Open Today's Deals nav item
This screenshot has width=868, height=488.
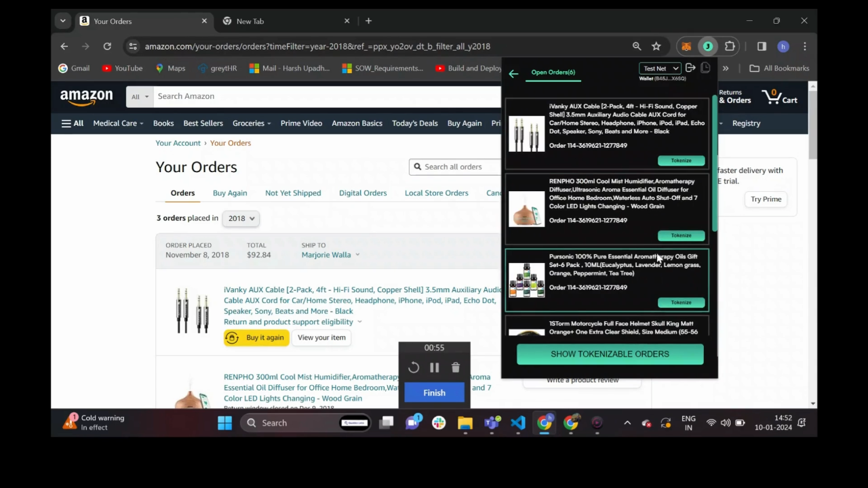[x=415, y=123]
